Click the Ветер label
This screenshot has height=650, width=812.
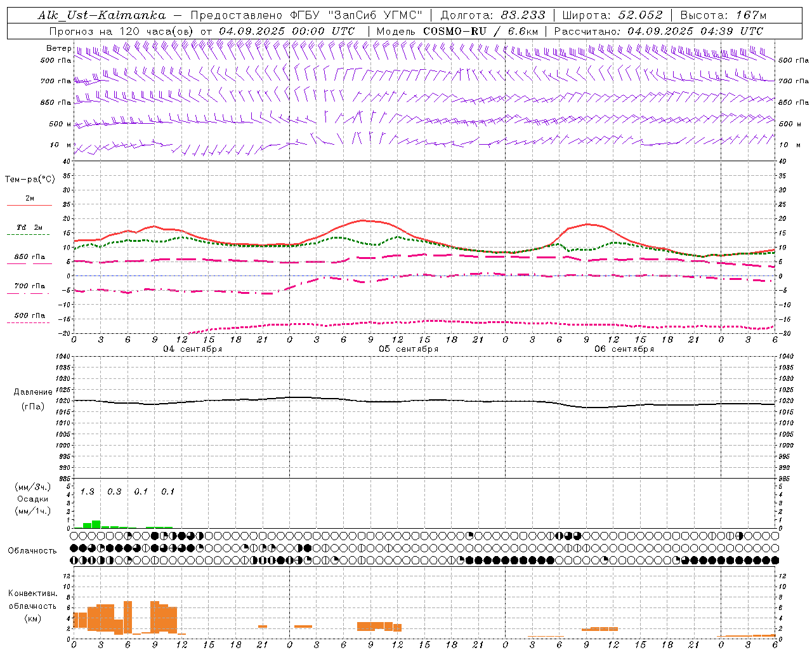(x=58, y=48)
